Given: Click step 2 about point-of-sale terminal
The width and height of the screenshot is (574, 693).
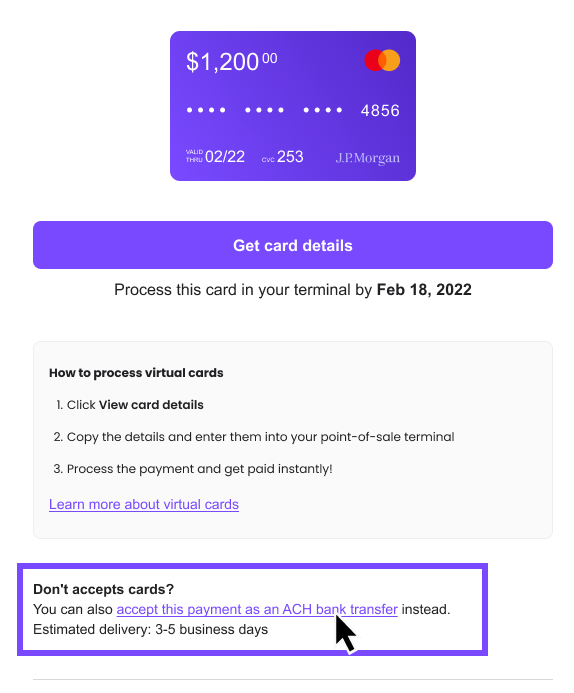Looking at the screenshot, I should click(254, 437).
